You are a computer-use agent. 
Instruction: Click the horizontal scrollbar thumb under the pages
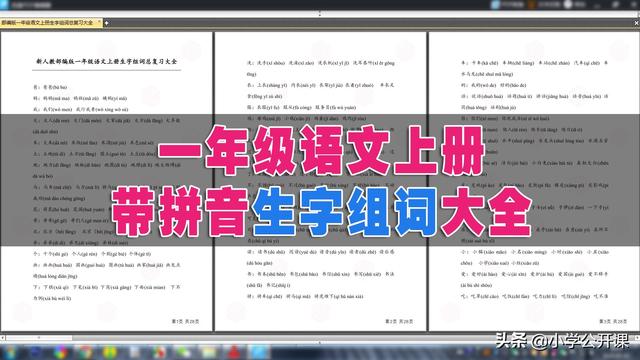(39, 338)
